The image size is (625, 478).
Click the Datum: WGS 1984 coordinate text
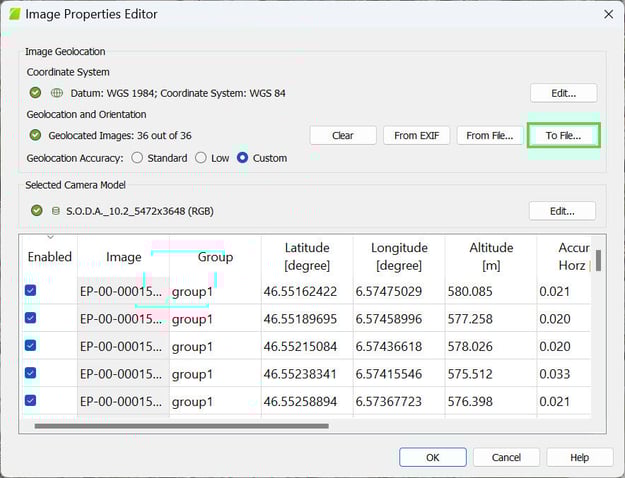(178, 93)
